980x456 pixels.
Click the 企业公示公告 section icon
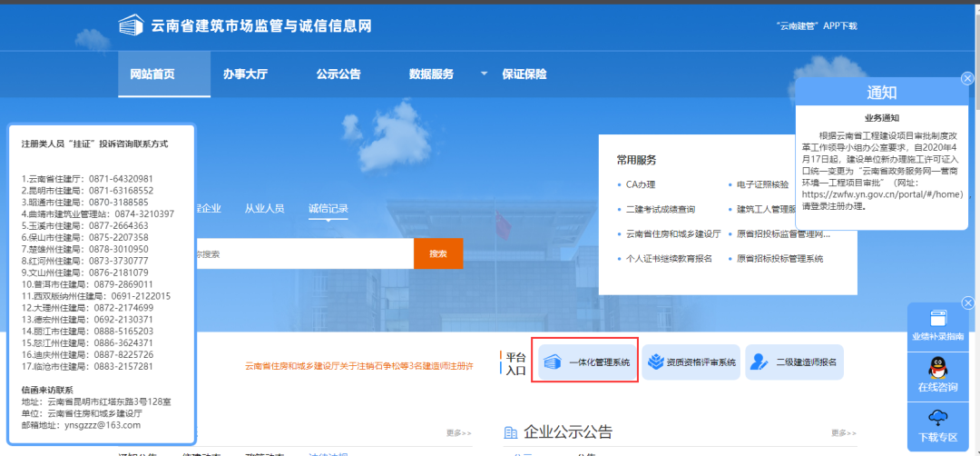click(x=511, y=432)
